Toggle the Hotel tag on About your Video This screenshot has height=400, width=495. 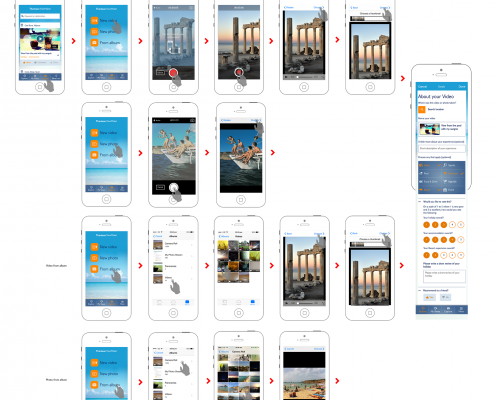(x=430, y=165)
